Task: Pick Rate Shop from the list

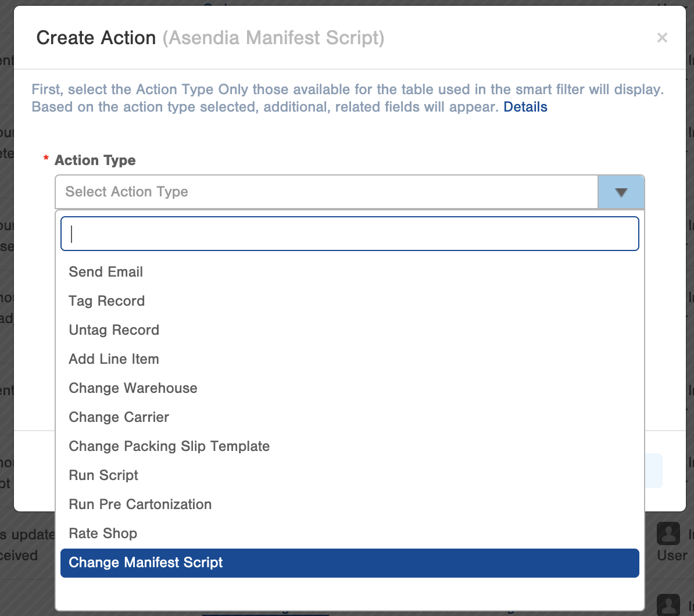Action: tap(350, 533)
